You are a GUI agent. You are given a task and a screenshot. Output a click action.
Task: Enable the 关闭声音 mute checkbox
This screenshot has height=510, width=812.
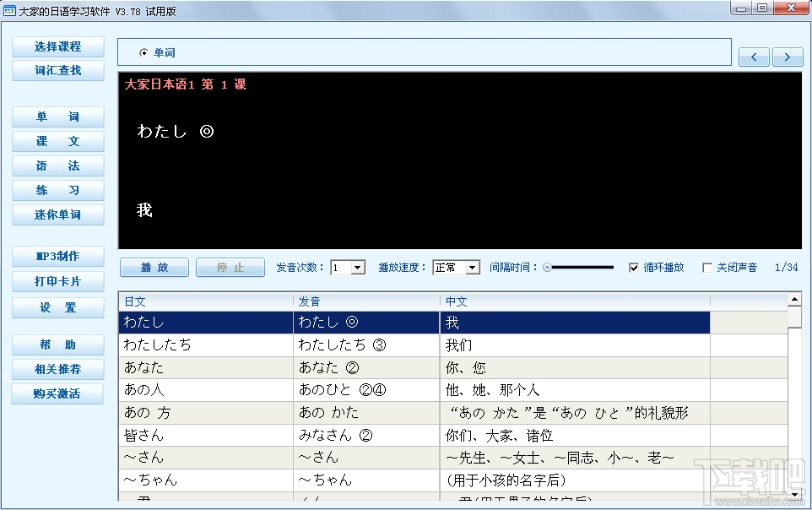706,268
